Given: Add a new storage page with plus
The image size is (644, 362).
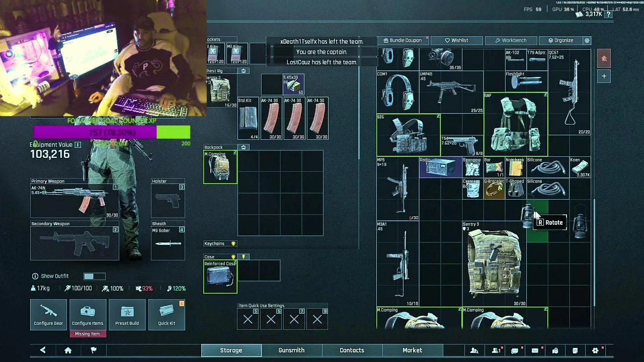Looking at the screenshot, I should pos(604,76).
